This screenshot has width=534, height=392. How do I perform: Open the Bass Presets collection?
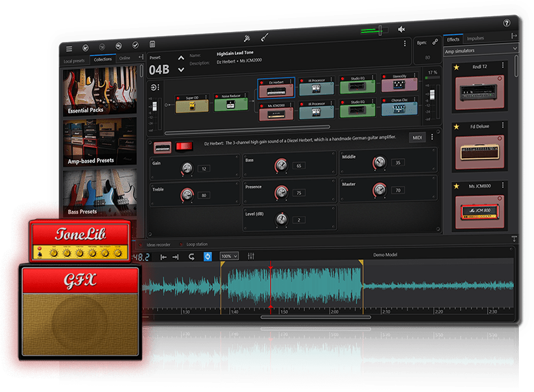point(100,193)
